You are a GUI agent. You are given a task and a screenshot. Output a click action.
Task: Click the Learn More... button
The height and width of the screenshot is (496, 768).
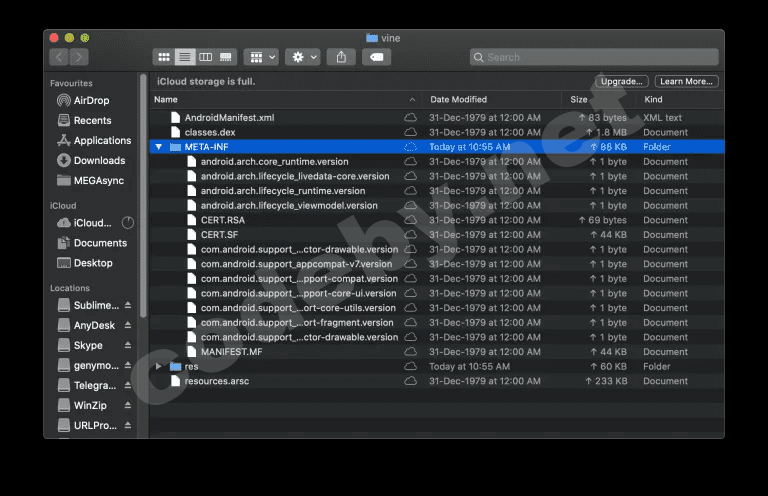coord(687,81)
